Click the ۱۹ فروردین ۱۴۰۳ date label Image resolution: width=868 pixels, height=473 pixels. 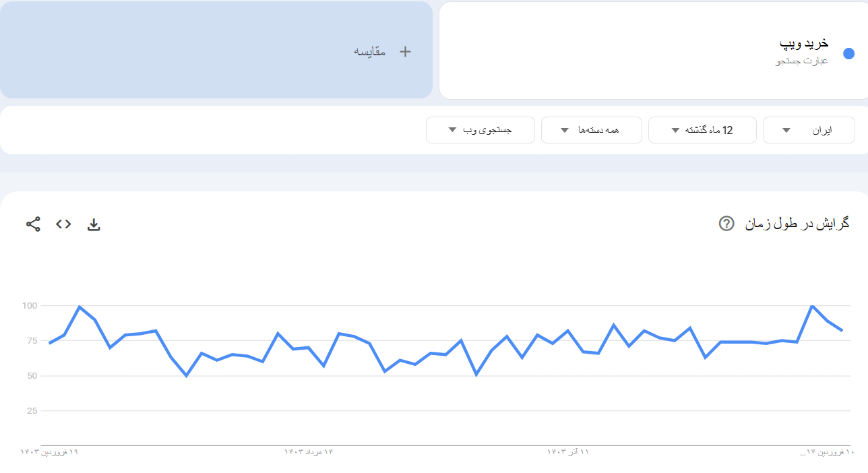tap(49, 451)
